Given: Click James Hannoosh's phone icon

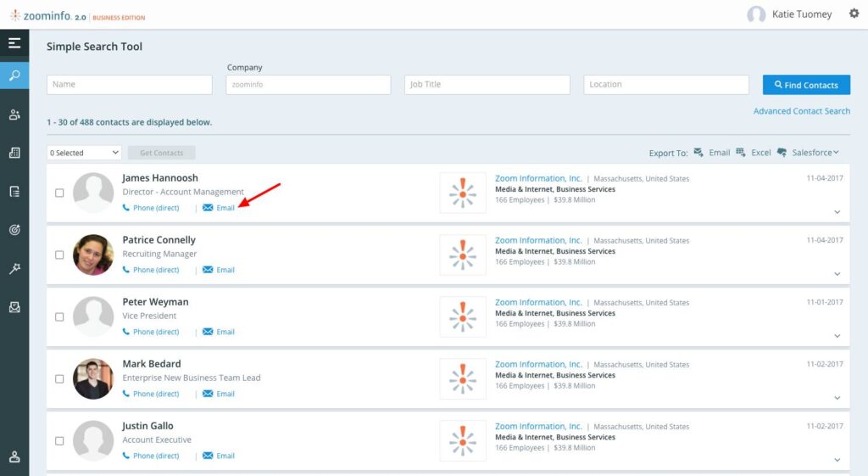Looking at the screenshot, I should (126, 208).
